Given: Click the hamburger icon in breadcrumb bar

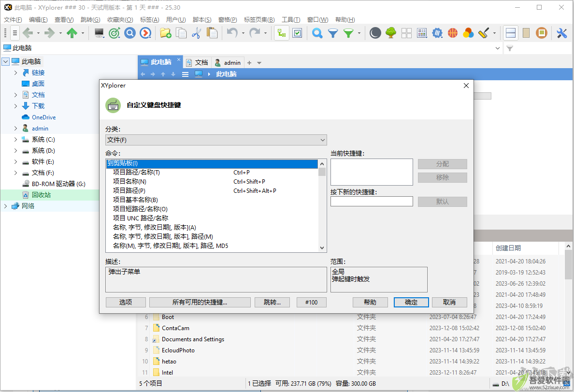Looking at the screenshot, I should tap(186, 74).
